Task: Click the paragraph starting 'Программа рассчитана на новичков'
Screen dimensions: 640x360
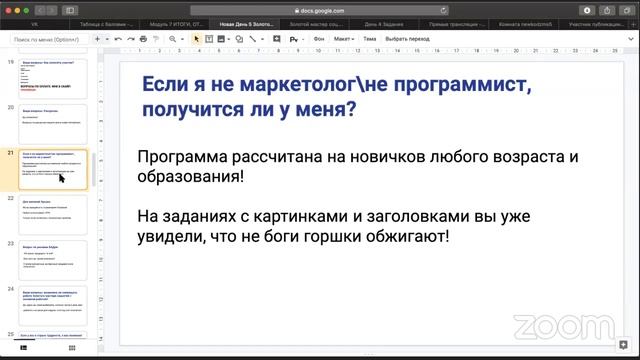Action: click(x=358, y=167)
